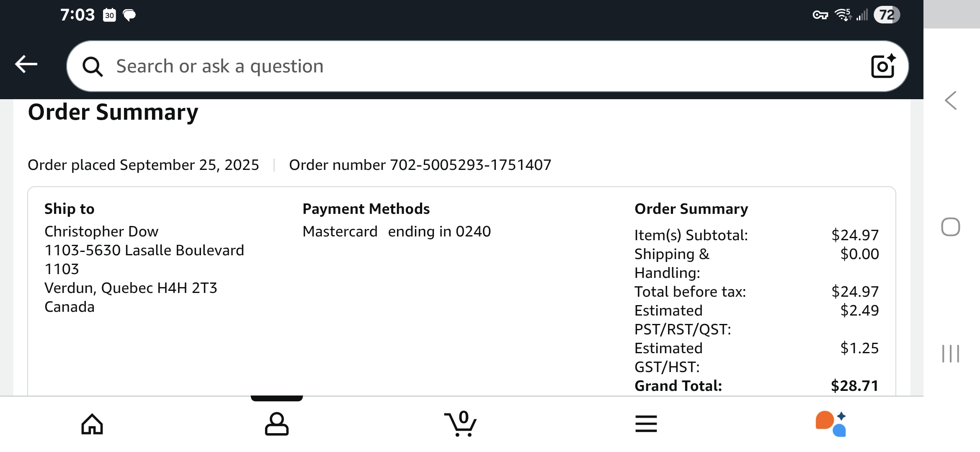Tap the Wi-Fi status icon
Image resolution: width=980 pixels, height=452 pixels.
pos(843,15)
